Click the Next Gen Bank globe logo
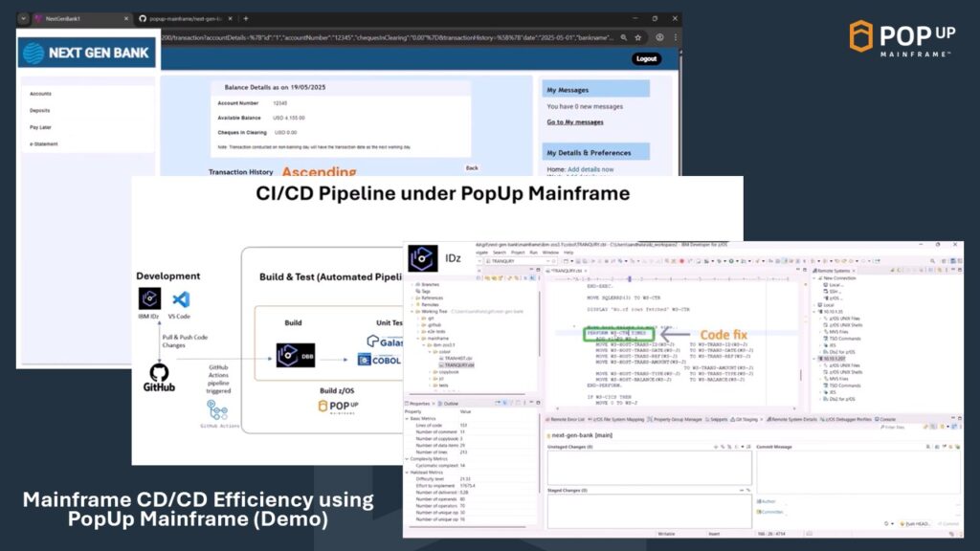 coord(33,53)
